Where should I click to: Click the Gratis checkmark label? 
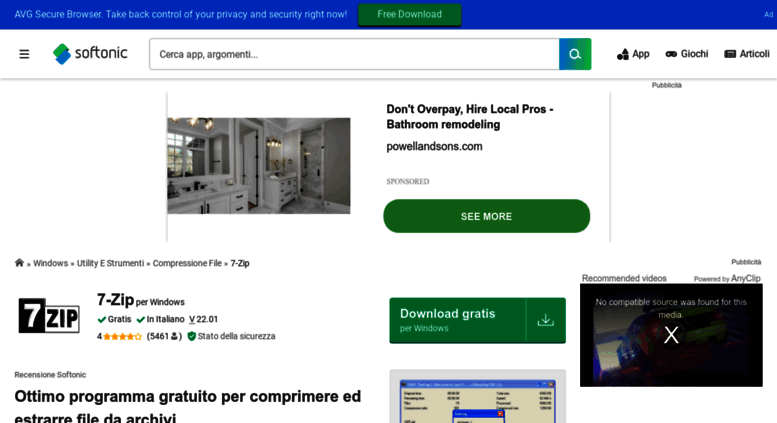(x=114, y=319)
